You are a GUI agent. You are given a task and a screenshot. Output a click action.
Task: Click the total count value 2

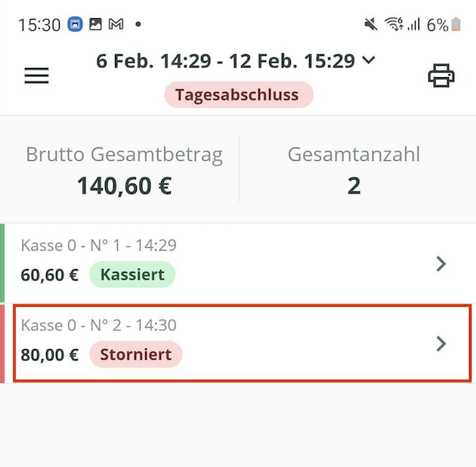[354, 185]
